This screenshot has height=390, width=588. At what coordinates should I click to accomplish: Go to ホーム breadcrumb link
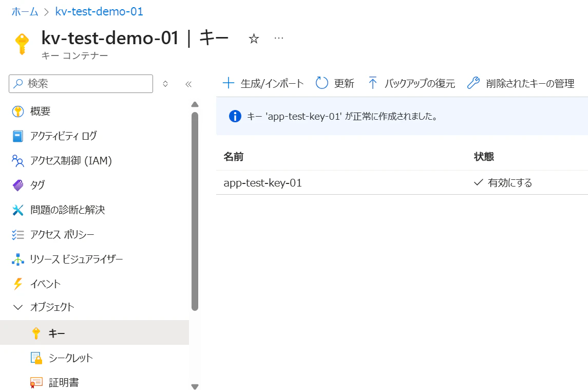pyautogui.click(x=25, y=12)
